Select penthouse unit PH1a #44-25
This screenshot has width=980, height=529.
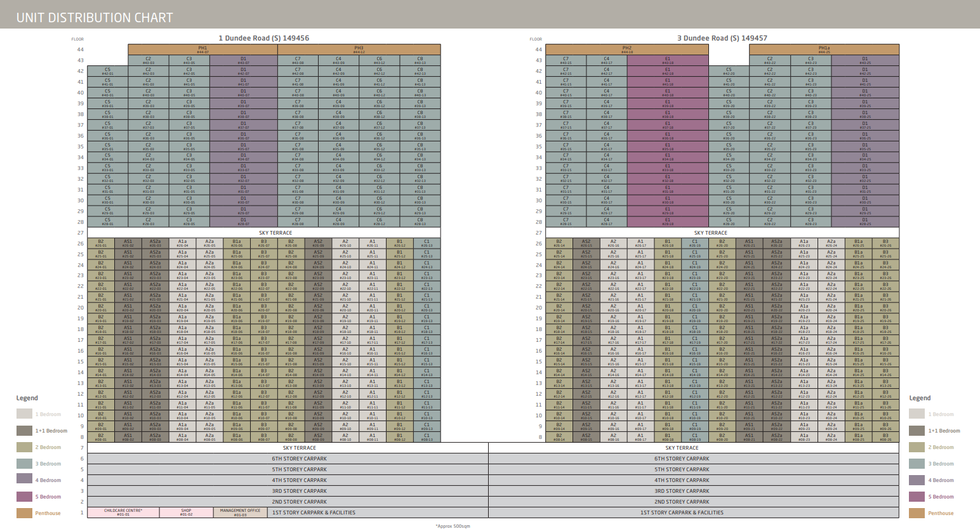click(824, 49)
